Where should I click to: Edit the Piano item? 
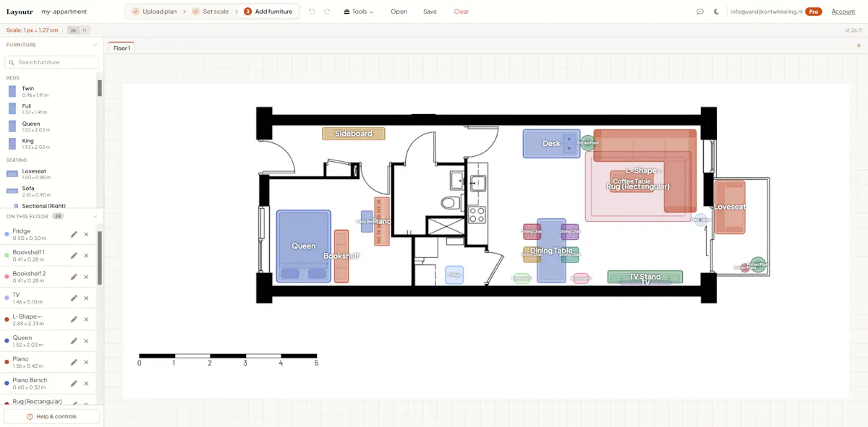coord(74,362)
